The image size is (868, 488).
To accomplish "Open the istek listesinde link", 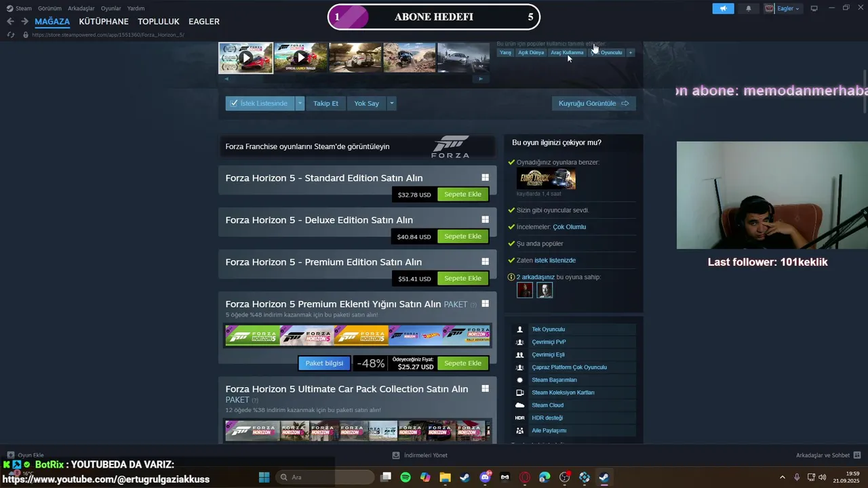I will coord(555,260).
